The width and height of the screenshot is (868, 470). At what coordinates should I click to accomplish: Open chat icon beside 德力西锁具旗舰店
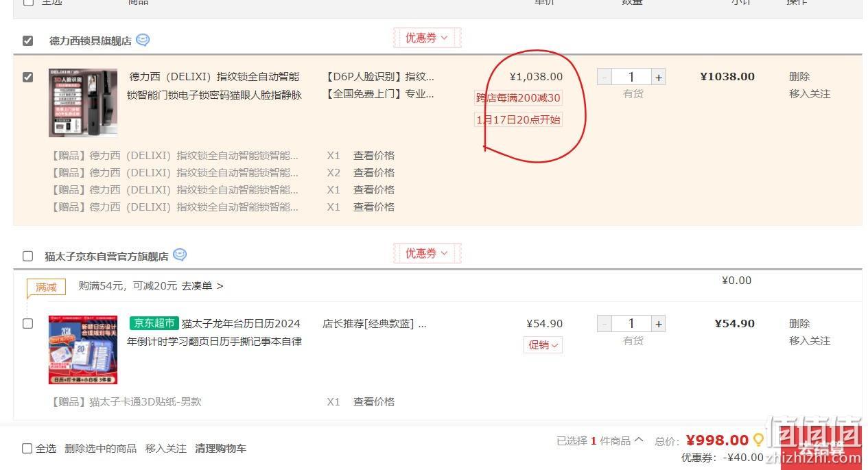click(143, 40)
